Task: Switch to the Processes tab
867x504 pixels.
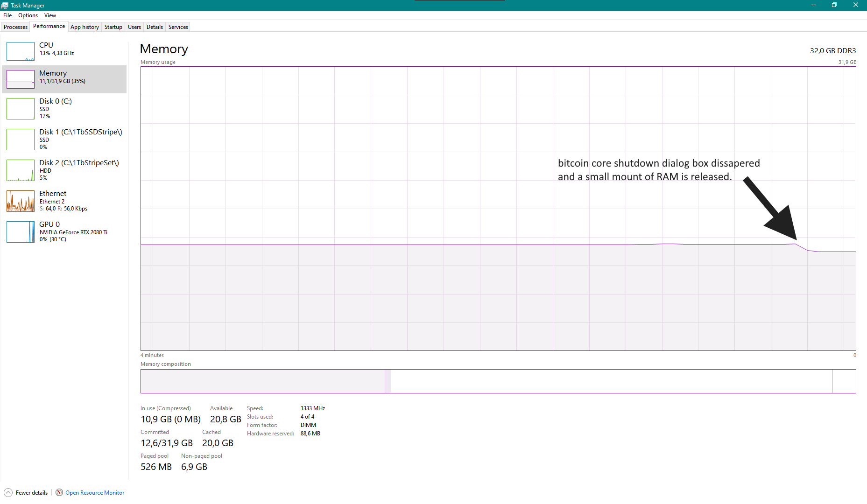Action: coord(15,27)
